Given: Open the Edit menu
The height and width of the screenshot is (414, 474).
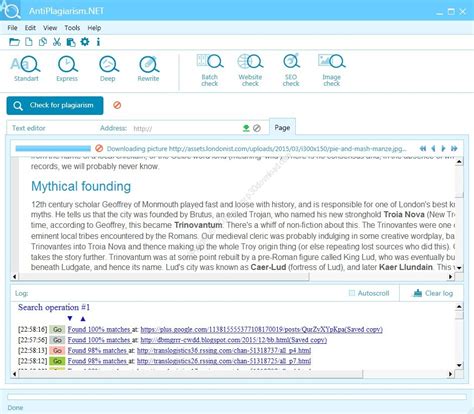Looking at the screenshot, I should tap(30, 28).
